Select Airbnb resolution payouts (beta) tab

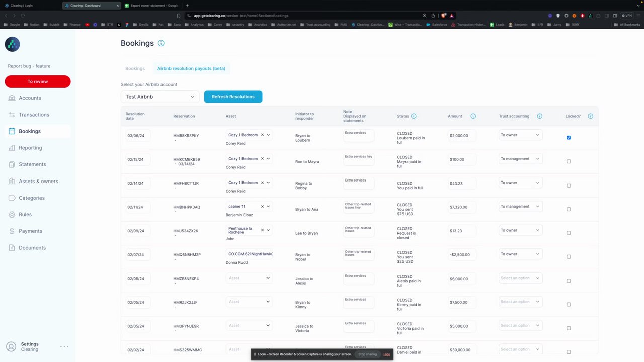point(191,68)
